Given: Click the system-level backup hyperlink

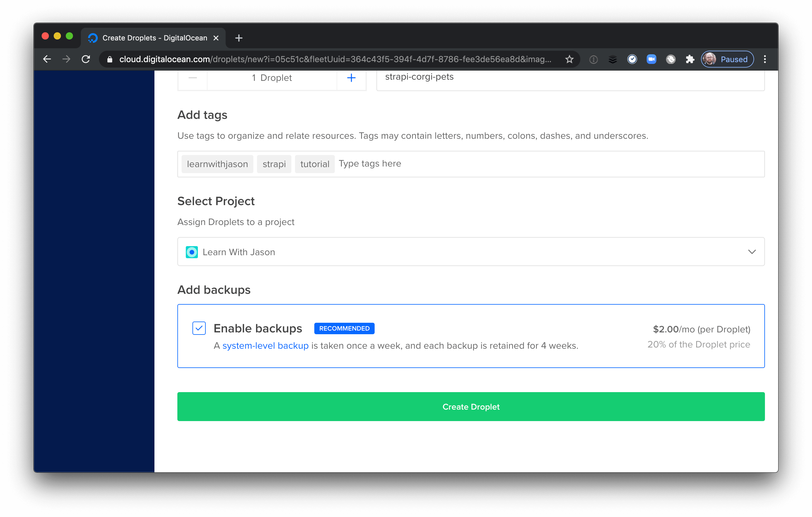Looking at the screenshot, I should (x=265, y=345).
